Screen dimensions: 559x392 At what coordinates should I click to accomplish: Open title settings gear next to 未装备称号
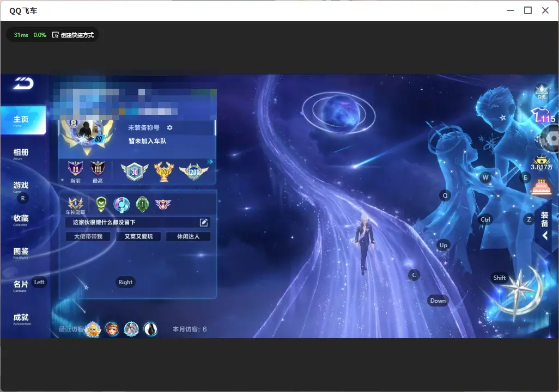(x=169, y=127)
